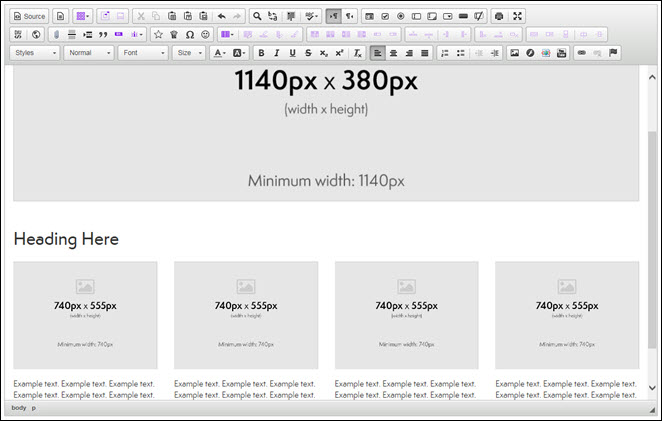662x421 pixels.
Task: Click the Anchor flag icon
Action: coord(613,52)
